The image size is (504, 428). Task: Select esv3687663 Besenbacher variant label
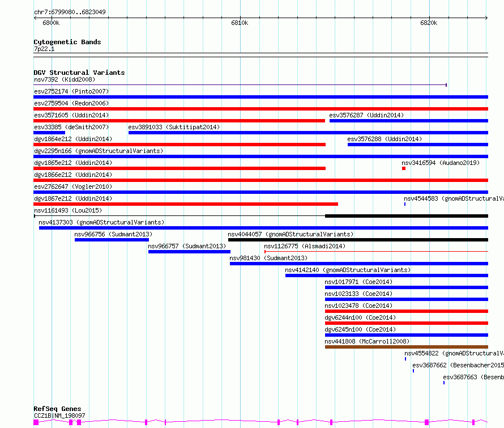(x=473, y=377)
